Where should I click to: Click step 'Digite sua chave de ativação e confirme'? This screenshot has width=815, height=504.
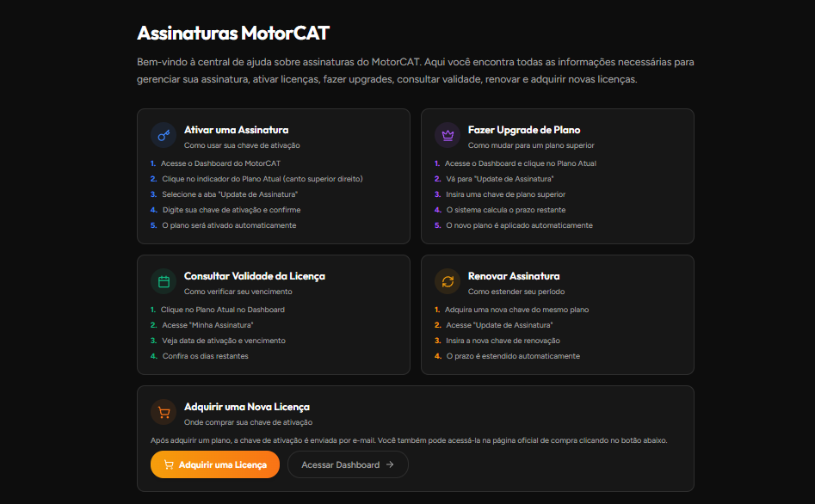232,210
